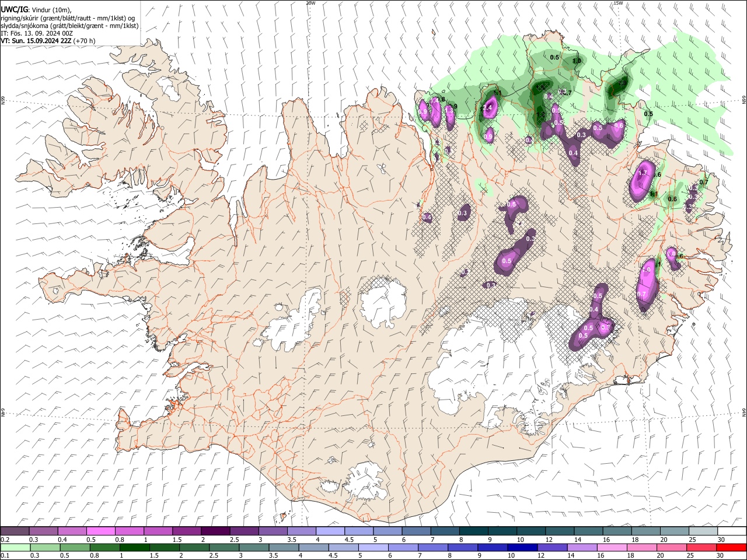Click the bright pink 0.5 swatch in upper legend row

coord(100,531)
